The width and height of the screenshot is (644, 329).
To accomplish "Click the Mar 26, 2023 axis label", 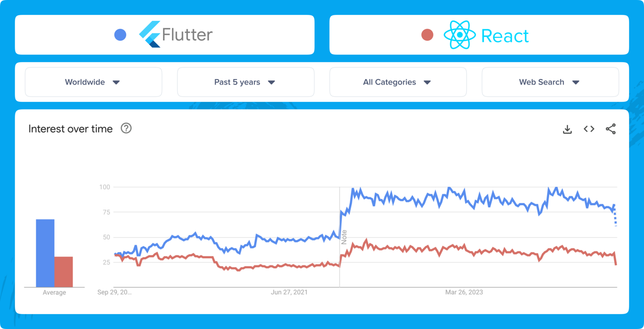I will 464,292.
